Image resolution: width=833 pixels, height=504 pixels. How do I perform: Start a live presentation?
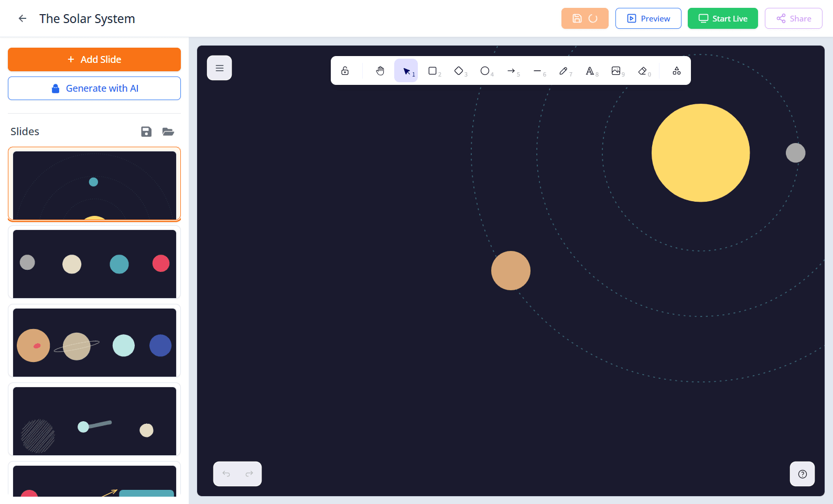click(722, 18)
